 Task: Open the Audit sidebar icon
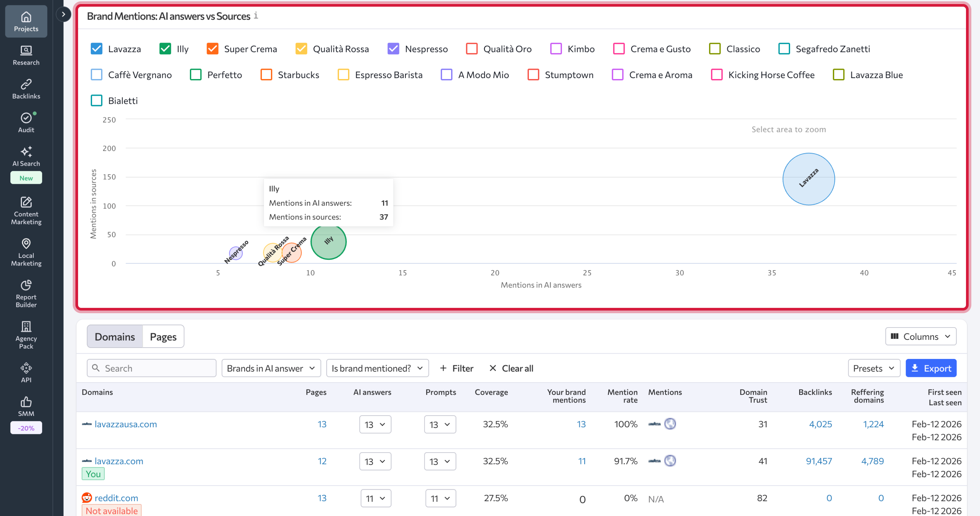[26, 122]
